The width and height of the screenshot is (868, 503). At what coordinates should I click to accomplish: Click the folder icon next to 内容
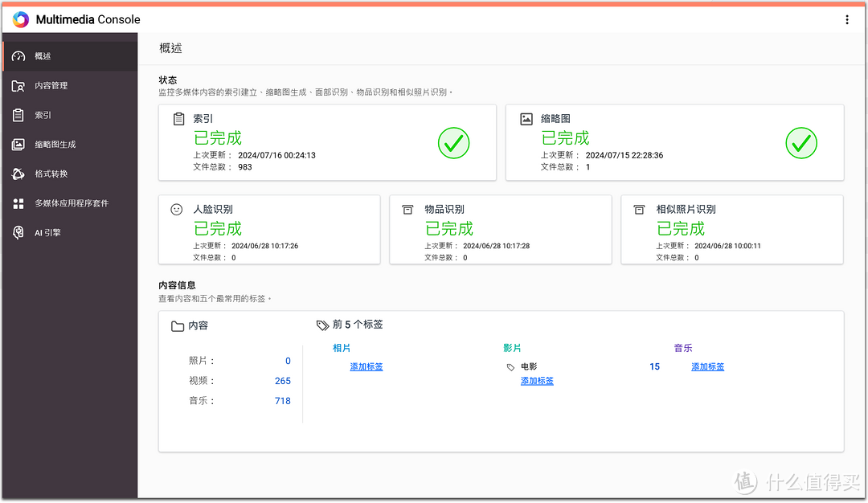point(176,325)
